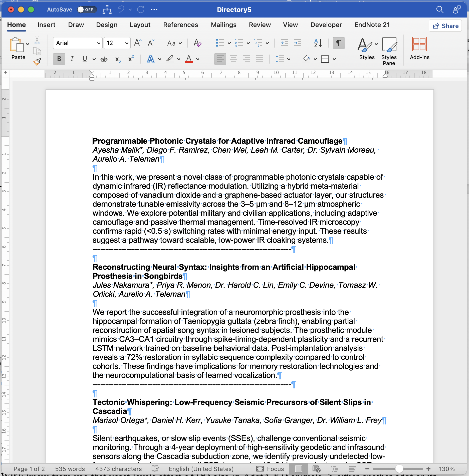
Task: Open the org chart icon in title bar
Action: (x=107, y=10)
